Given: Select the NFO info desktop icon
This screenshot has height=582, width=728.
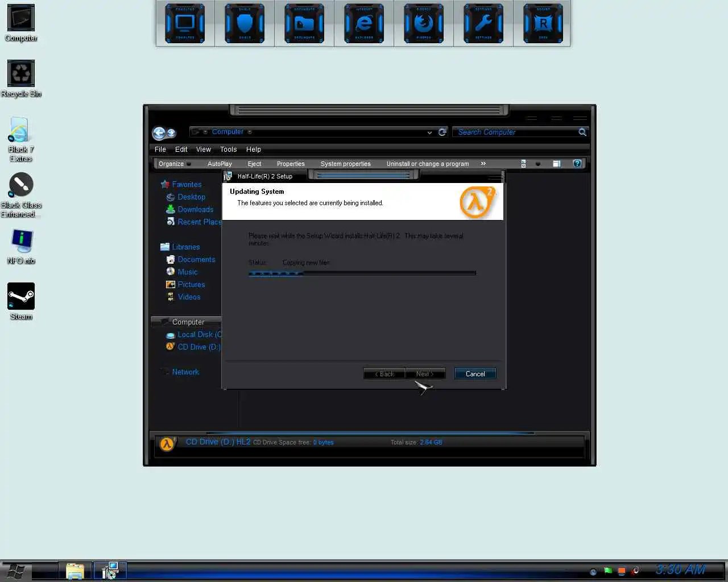Looking at the screenshot, I should point(21,247).
